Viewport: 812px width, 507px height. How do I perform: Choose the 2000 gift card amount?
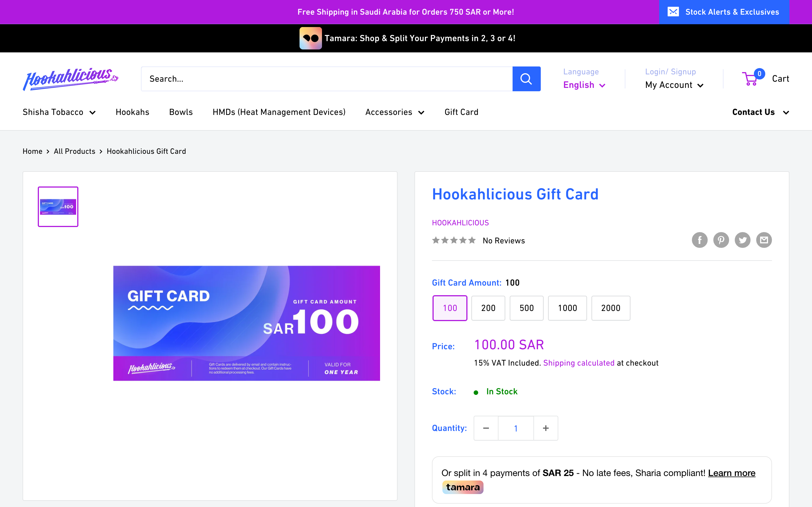610,308
